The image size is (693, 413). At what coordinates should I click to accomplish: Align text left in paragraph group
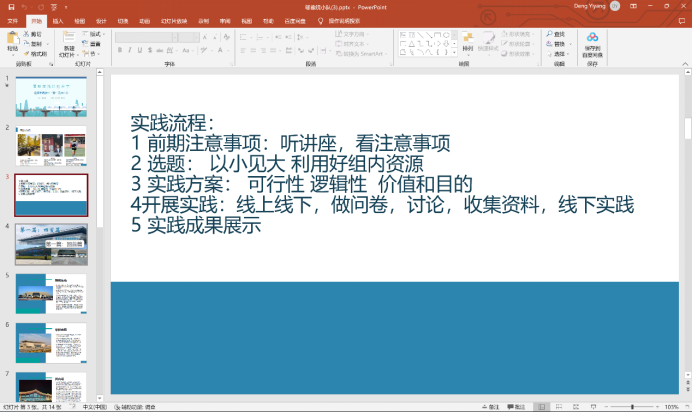pyautogui.click(x=243, y=50)
